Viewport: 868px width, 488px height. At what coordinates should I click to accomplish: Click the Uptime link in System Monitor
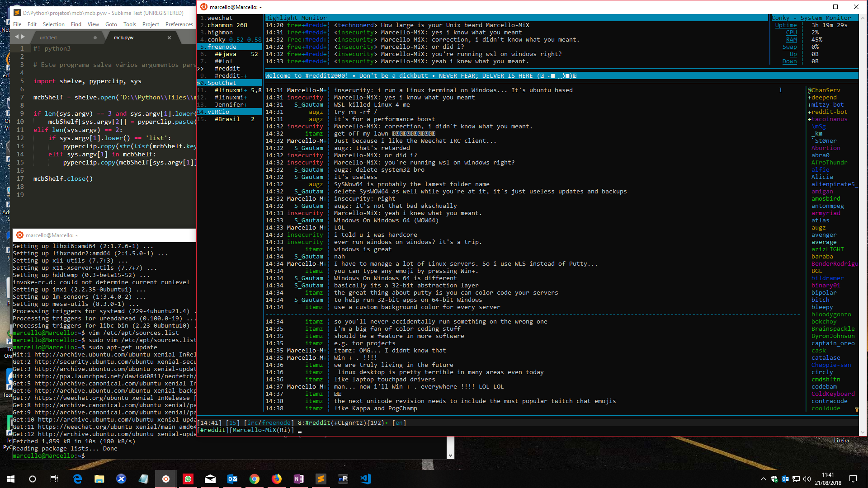786,25
